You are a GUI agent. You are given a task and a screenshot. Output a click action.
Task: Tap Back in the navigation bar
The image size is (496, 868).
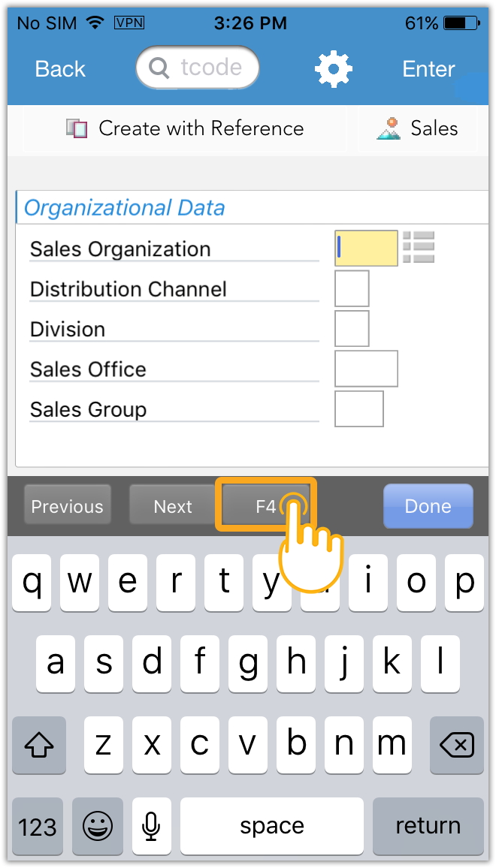pyautogui.click(x=60, y=69)
